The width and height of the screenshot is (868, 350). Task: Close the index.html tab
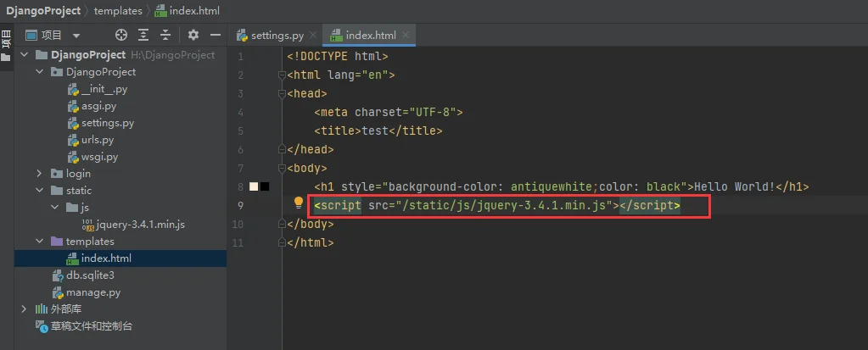coord(406,35)
